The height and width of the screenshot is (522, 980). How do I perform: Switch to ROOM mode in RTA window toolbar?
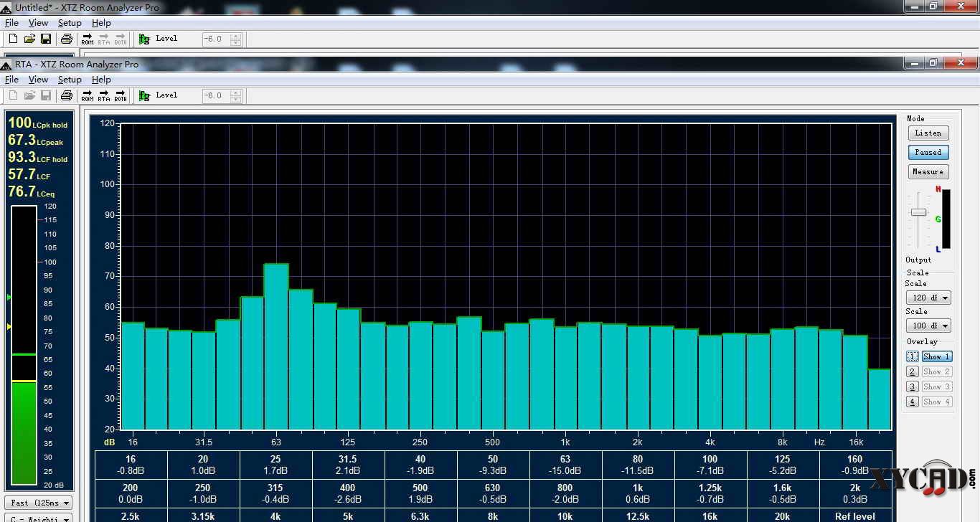click(88, 95)
